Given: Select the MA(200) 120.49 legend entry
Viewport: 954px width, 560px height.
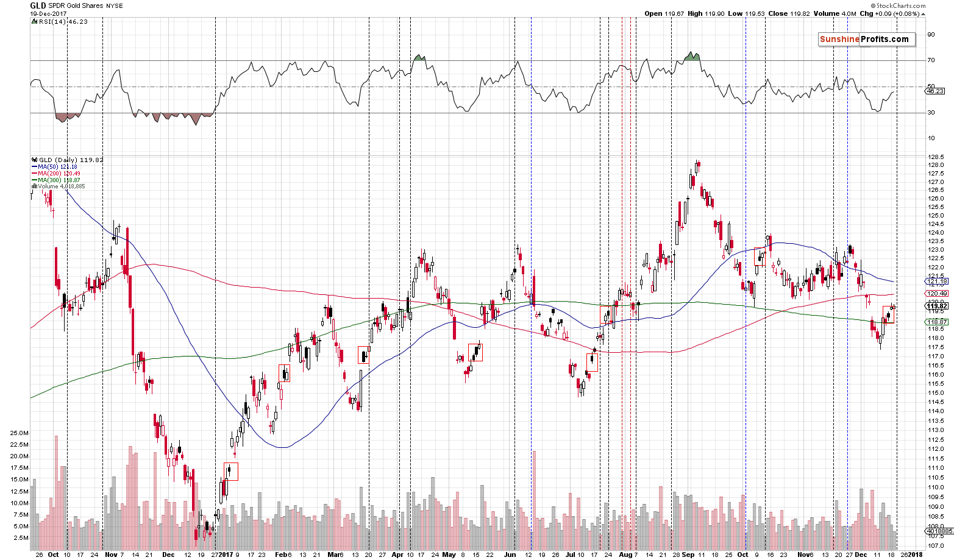Looking at the screenshot, I should tap(55, 174).
